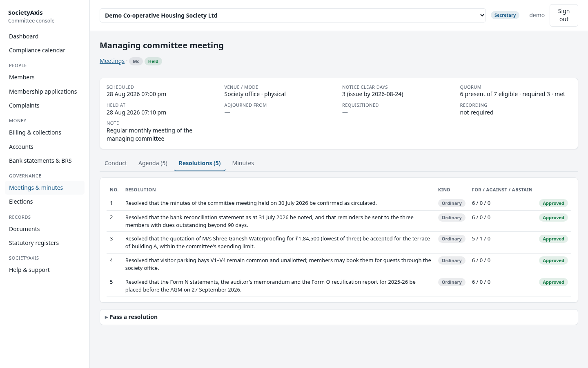Click the Mc meeting type badge
The image size is (588, 368).
click(x=136, y=61)
